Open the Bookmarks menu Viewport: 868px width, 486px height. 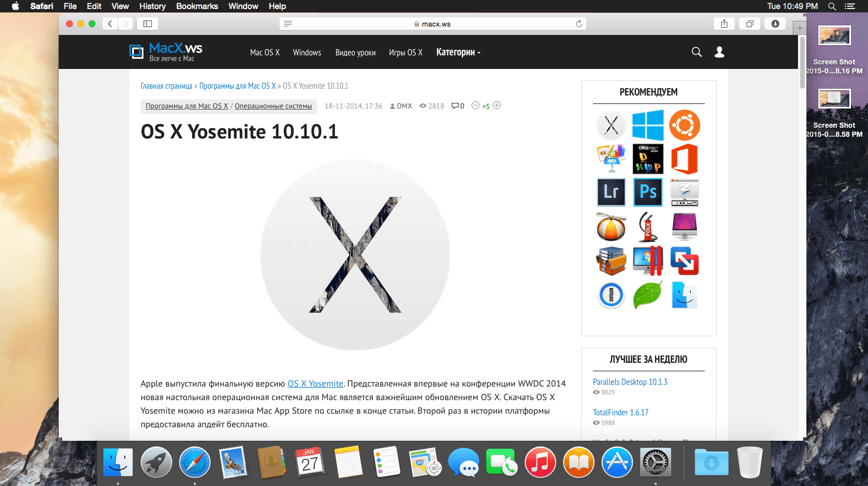[197, 6]
